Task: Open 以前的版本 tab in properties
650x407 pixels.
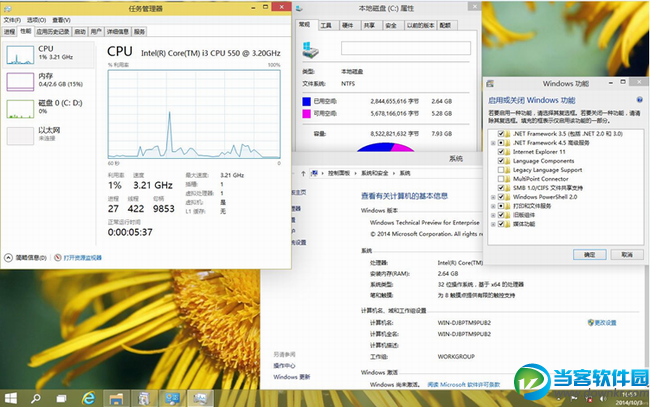Action: [x=420, y=26]
